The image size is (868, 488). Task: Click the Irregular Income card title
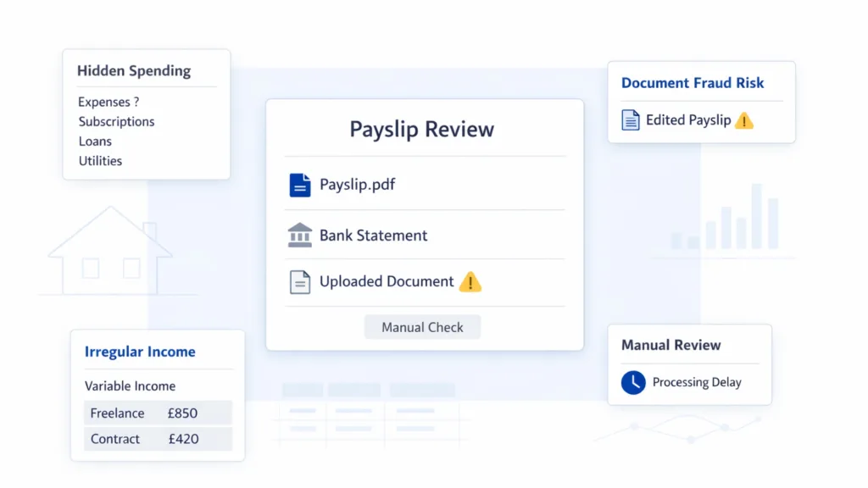(140, 352)
